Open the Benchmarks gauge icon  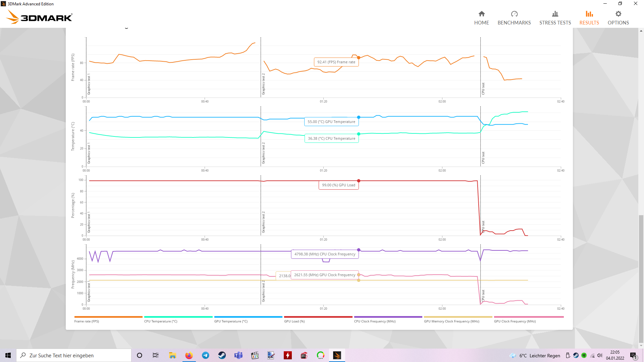point(514,14)
